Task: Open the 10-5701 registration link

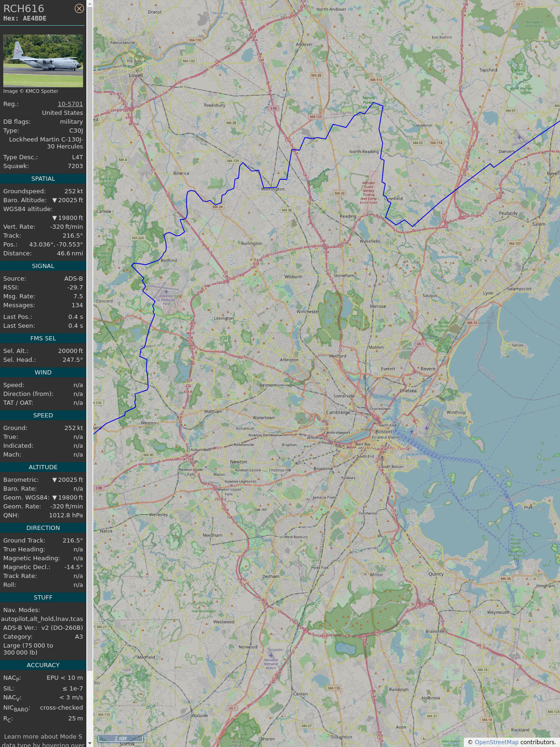Action: point(70,104)
